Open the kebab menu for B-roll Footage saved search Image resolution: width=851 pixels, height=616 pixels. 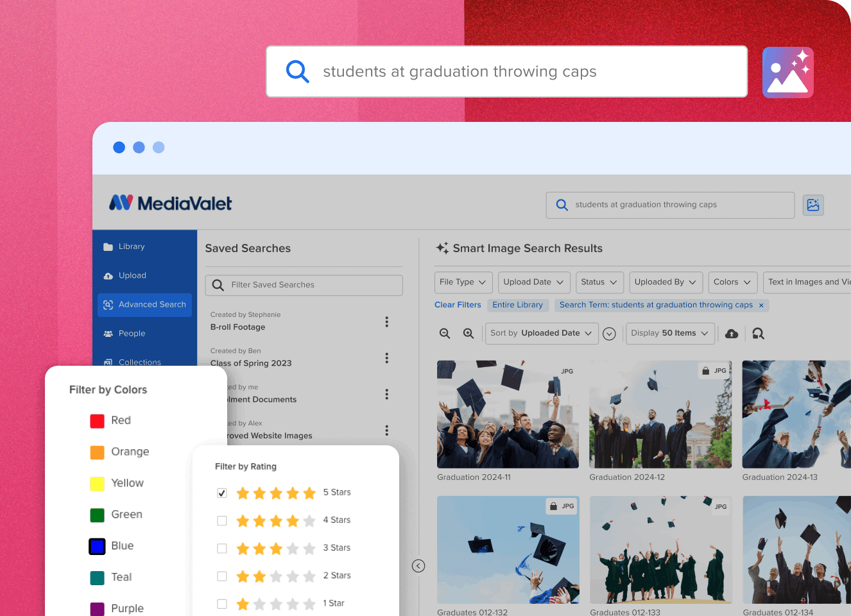coord(387,321)
